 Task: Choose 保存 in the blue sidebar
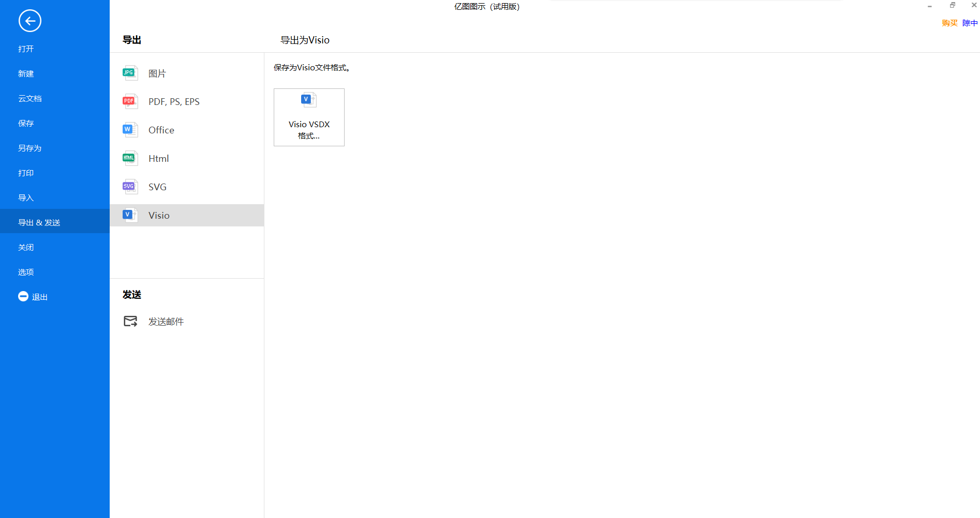click(26, 124)
